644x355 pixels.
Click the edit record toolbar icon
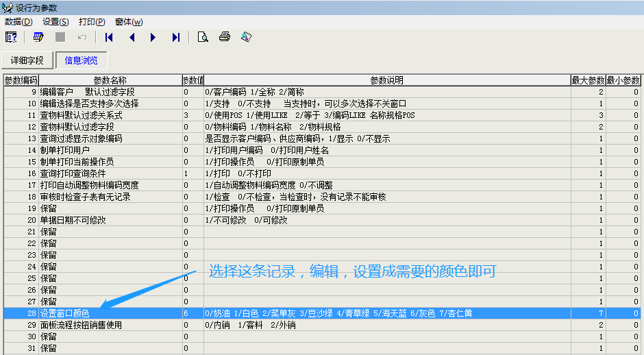coord(38,37)
